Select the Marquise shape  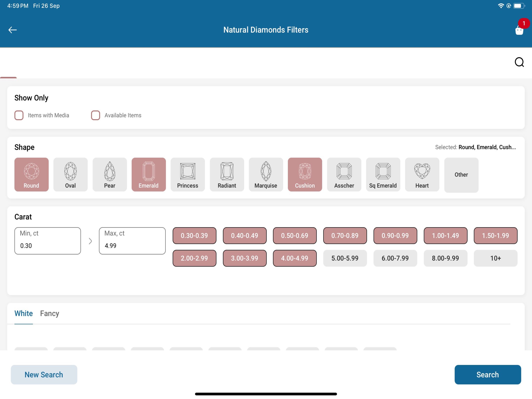(266, 175)
